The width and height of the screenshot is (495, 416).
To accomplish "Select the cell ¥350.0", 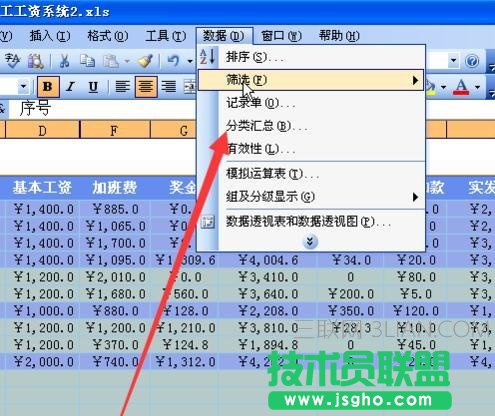I will point(351,311).
